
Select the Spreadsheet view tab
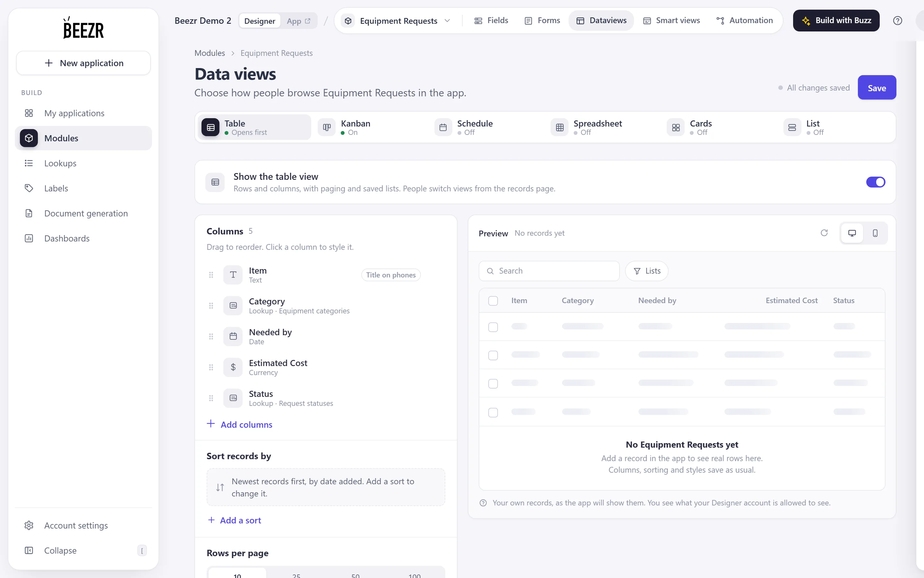603,127
